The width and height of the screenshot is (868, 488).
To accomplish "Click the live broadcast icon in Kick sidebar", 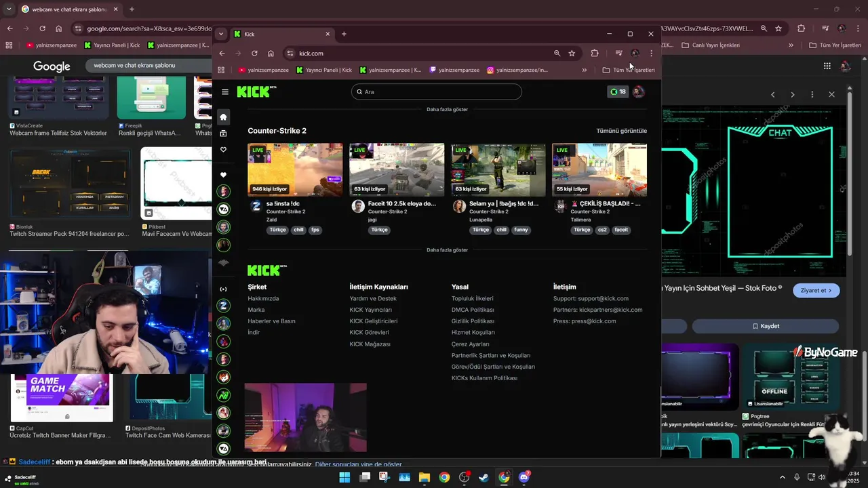I will 223,289.
